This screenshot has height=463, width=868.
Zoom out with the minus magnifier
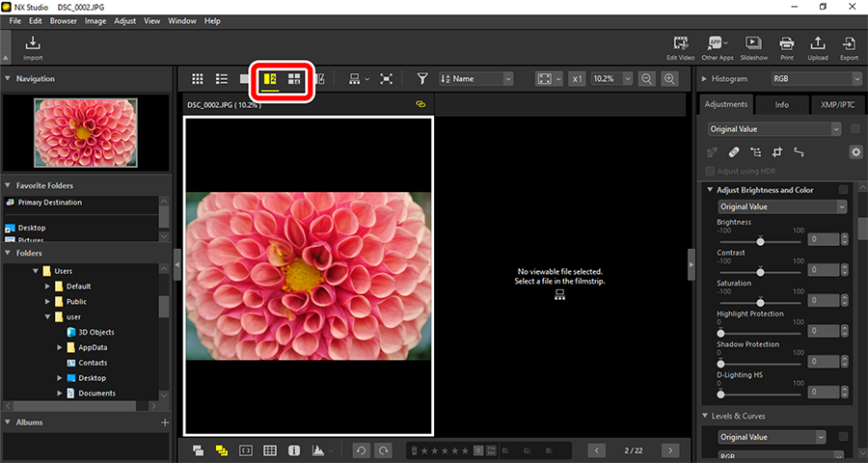[x=646, y=79]
